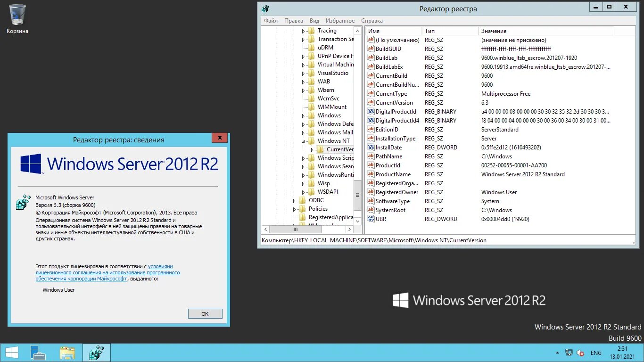Click the Значение column header
Viewport: 644px width, 362px height.
(x=546, y=31)
